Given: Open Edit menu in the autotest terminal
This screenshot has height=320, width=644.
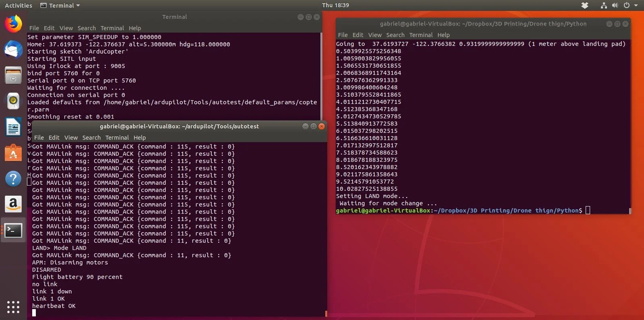Looking at the screenshot, I should coord(54,138).
